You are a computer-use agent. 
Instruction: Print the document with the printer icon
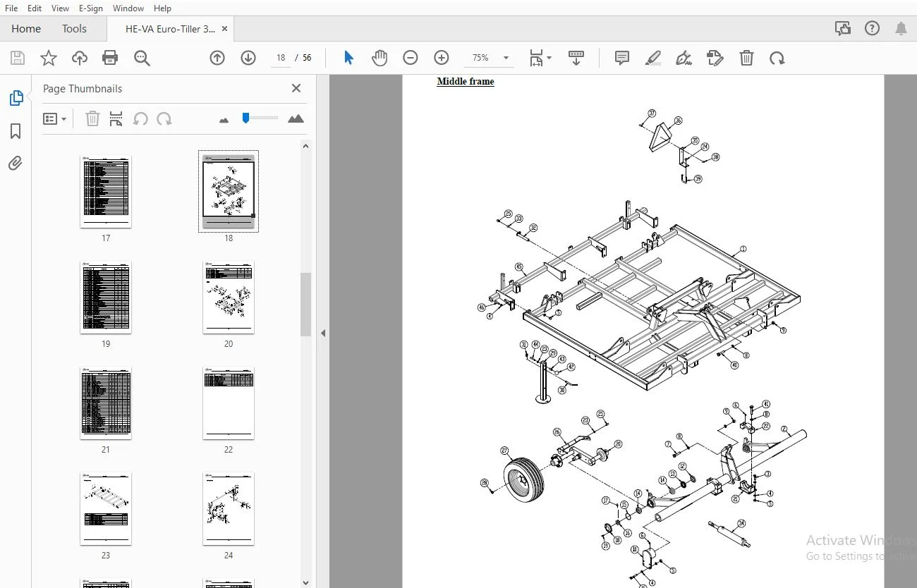pyautogui.click(x=110, y=58)
